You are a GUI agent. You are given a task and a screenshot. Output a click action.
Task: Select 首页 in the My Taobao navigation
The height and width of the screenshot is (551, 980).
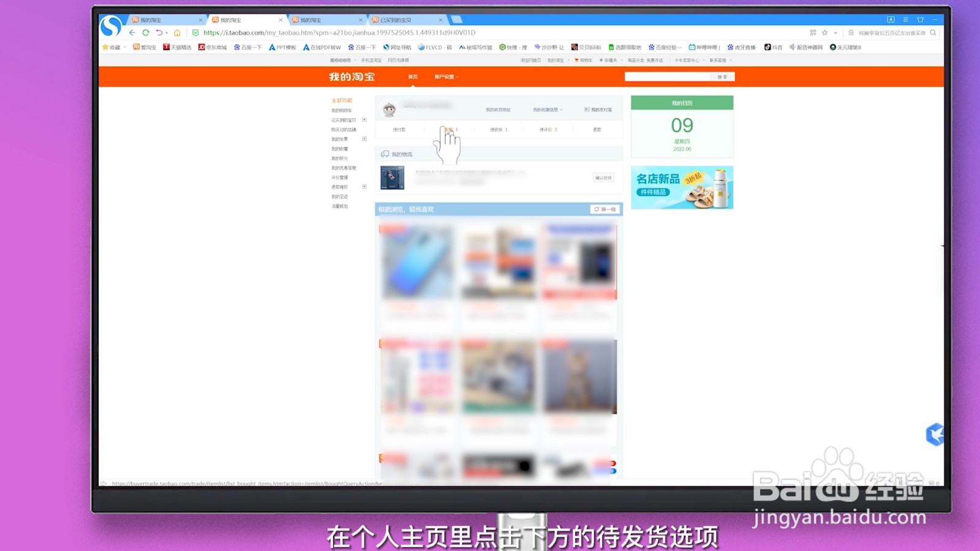[x=412, y=76]
